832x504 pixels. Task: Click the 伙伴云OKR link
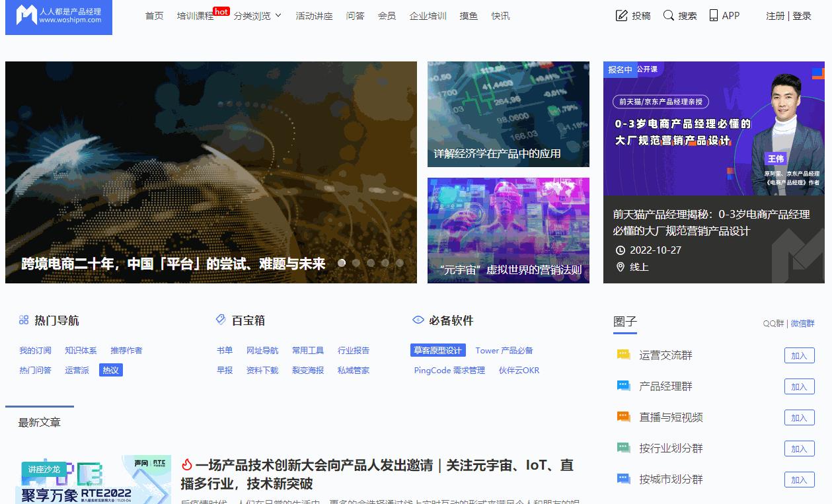(x=519, y=370)
